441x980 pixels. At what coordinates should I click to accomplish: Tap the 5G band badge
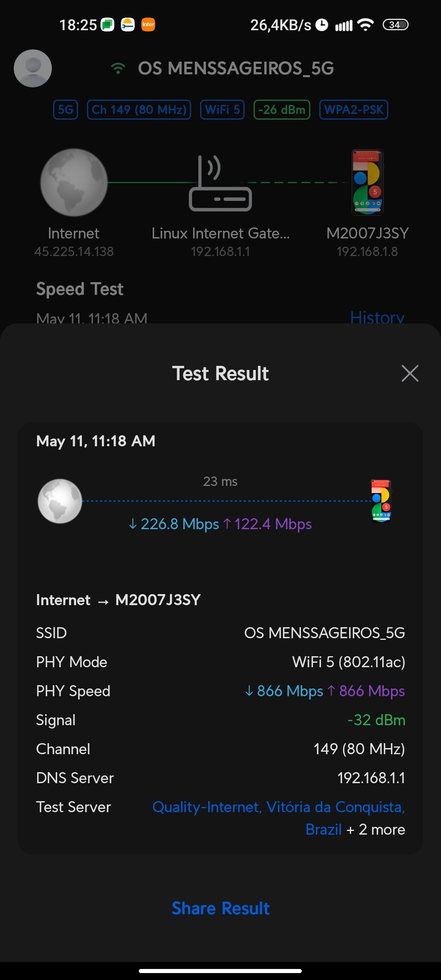[x=65, y=109]
